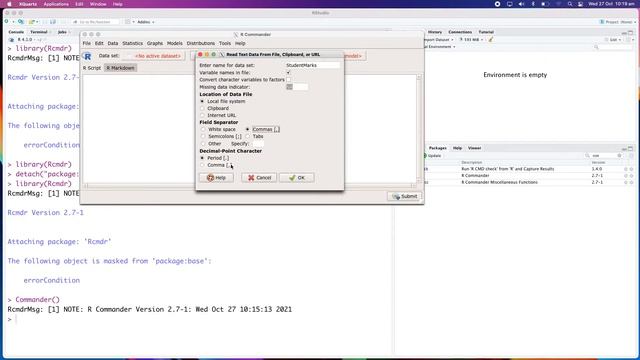This screenshot has height=360, width=640.
Task: Open the Apple menu
Action: (9, 4)
